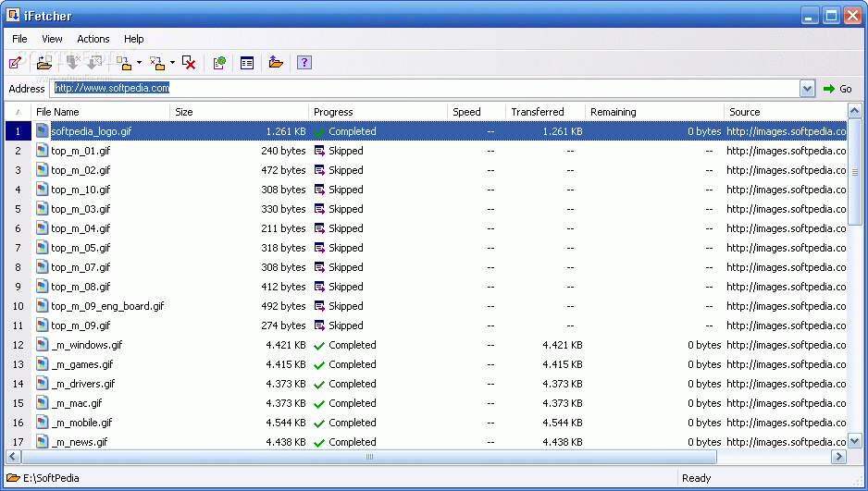Viewport: 868px width, 491px height.
Task: Click the folder icon in the status bar
Action: 13,478
